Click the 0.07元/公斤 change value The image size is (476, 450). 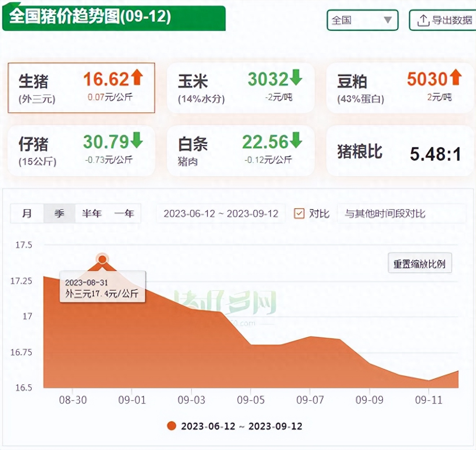coord(110,97)
